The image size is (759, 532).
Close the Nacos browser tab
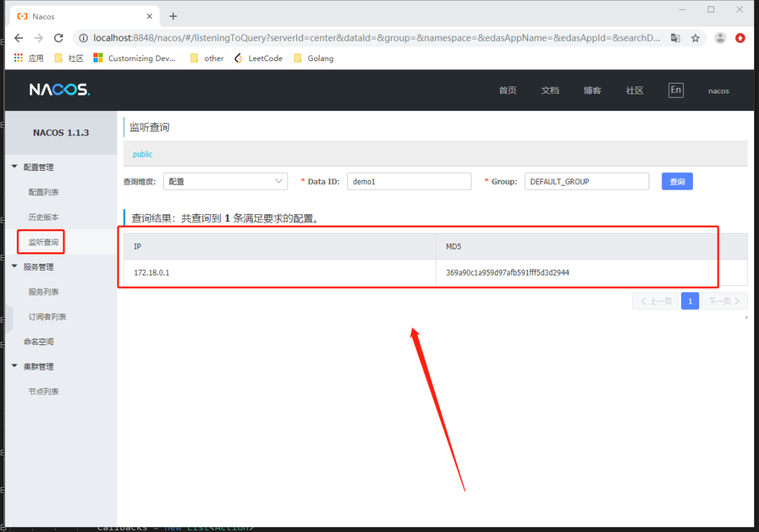click(150, 16)
